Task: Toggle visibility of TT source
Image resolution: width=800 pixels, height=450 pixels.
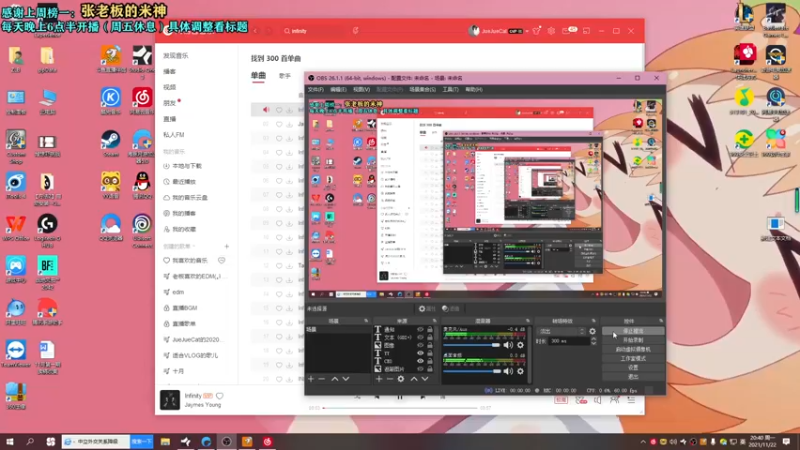Action: tap(420, 353)
